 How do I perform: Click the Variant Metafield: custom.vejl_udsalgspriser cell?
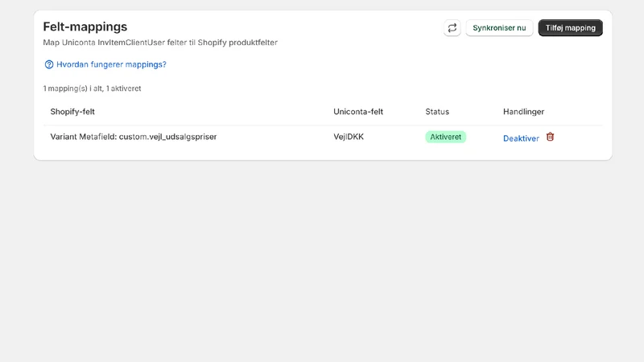[134, 137]
